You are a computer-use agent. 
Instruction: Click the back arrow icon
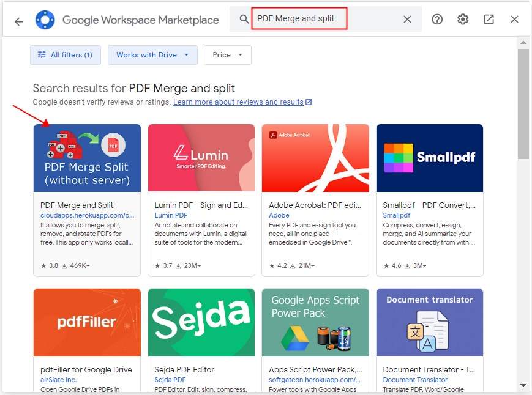18,21
